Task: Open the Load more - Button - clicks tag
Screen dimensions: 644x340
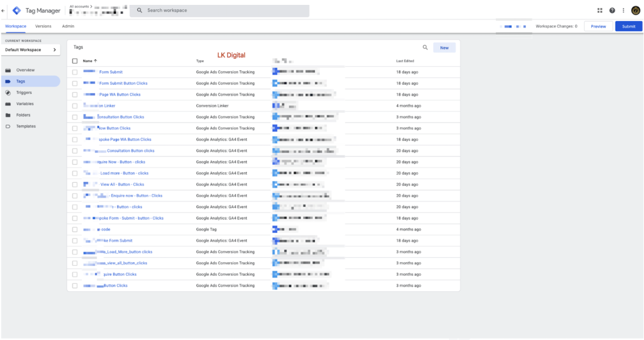Action: 124,173
